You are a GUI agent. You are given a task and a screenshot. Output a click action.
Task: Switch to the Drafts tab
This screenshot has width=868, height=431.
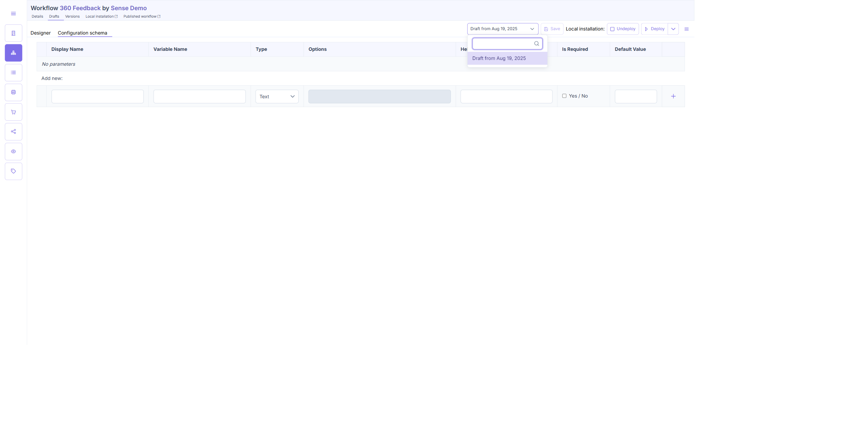tap(54, 16)
